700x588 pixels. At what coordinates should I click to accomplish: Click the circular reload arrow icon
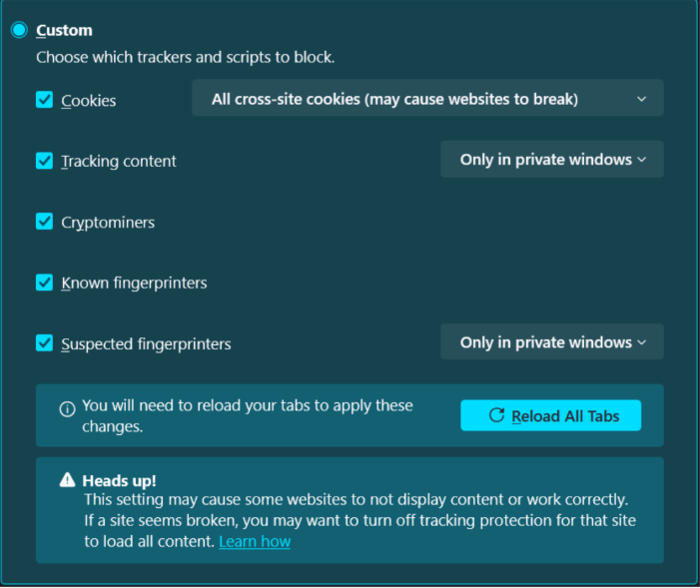point(496,415)
